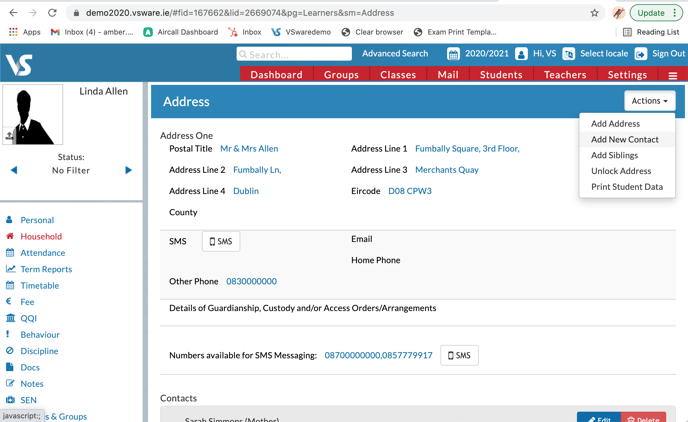Screen dimensions: 688x422
Task: Reload the page with refresh icon
Action: click(x=52, y=13)
